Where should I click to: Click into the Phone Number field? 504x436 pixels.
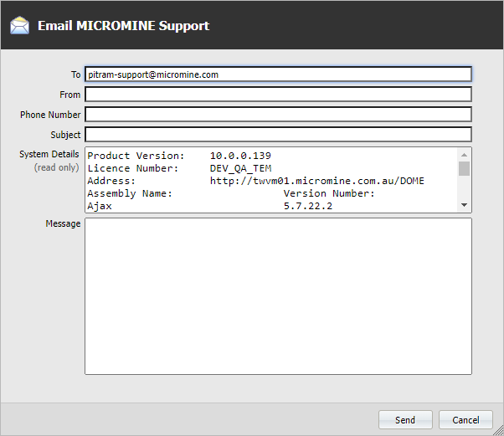pos(278,115)
